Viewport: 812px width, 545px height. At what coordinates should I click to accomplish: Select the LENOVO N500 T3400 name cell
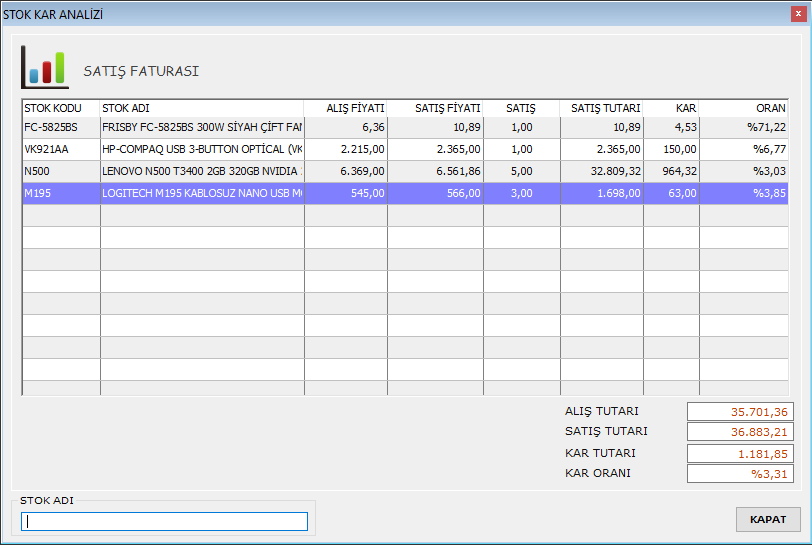pyautogui.click(x=202, y=171)
